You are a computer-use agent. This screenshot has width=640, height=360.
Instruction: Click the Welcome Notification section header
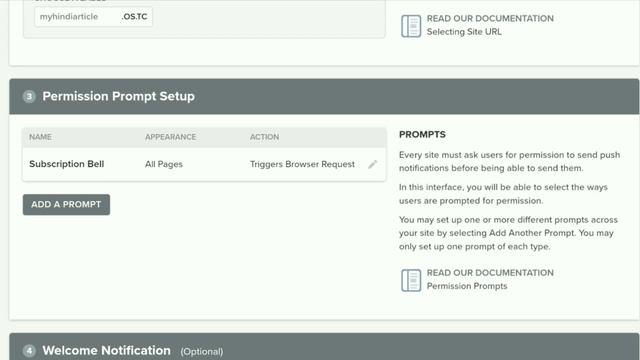[324, 347]
